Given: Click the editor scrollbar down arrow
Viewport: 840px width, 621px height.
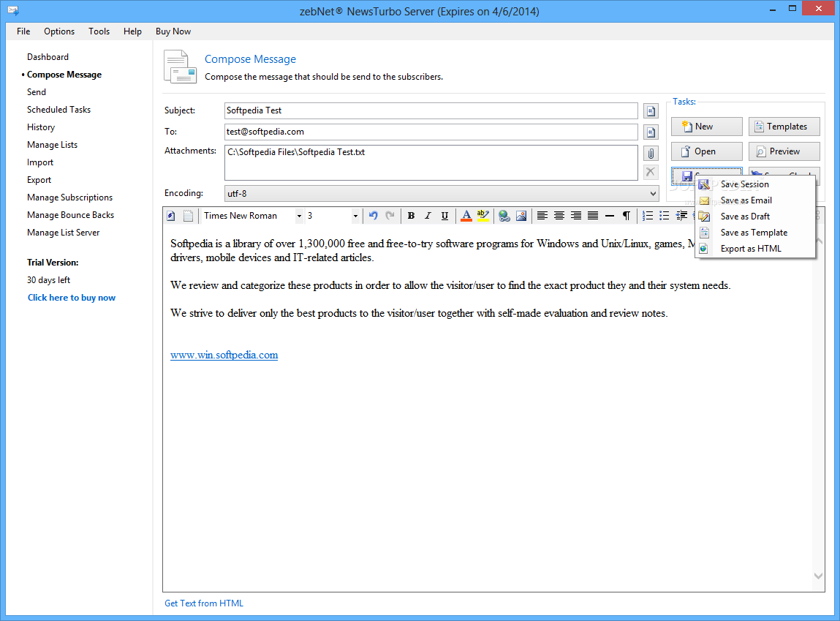Looking at the screenshot, I should 818,576.
